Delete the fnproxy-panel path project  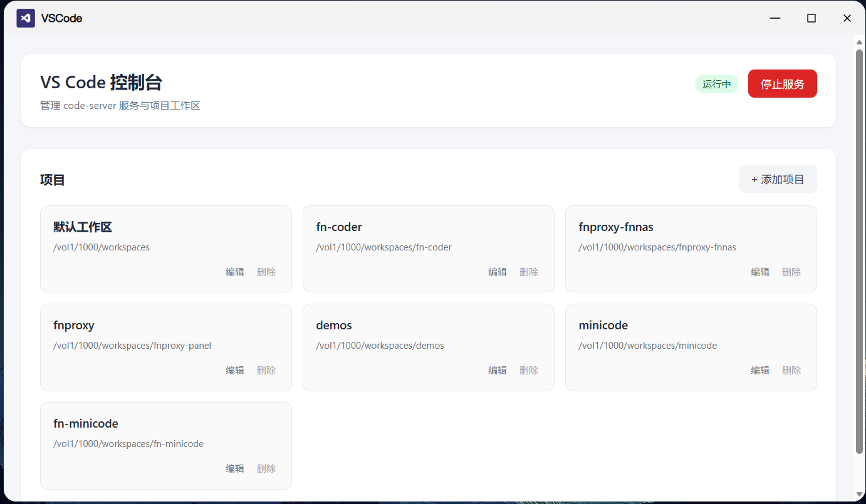click(266, 370)
